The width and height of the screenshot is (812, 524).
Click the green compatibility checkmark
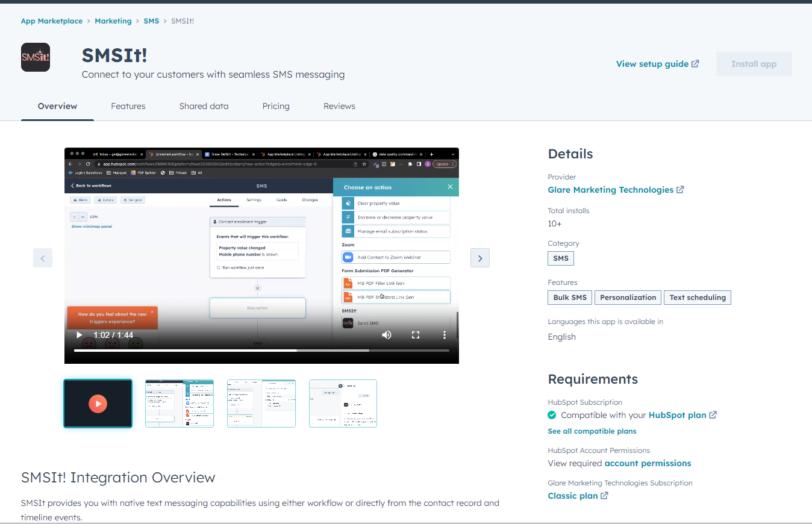click(x=552, y=415)
